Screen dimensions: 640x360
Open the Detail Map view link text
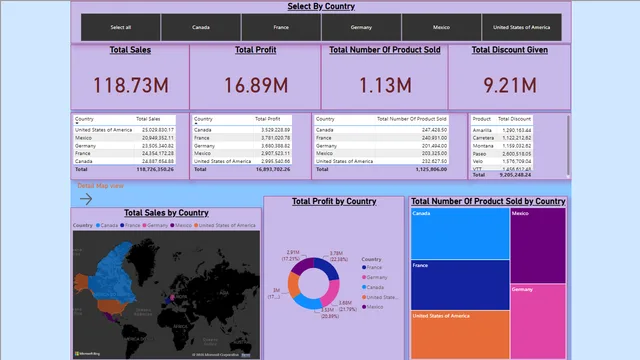pyautogui.click(x=100, y=186)
